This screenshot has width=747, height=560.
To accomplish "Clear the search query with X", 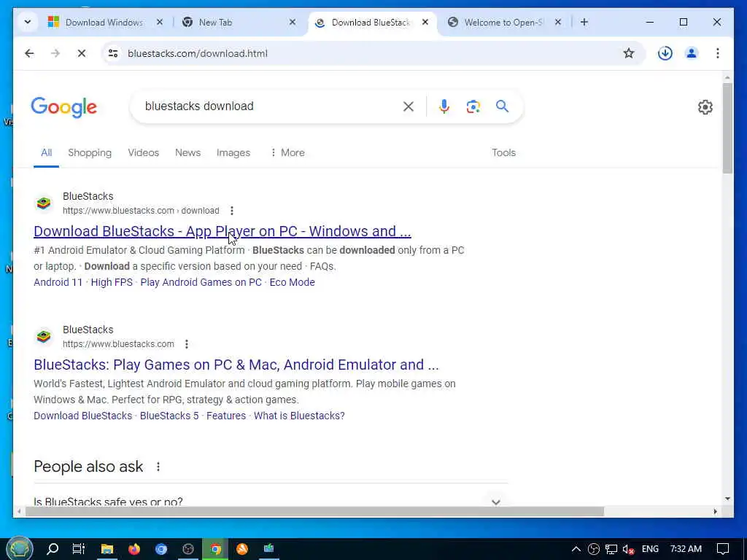I will tap(409, 106).
